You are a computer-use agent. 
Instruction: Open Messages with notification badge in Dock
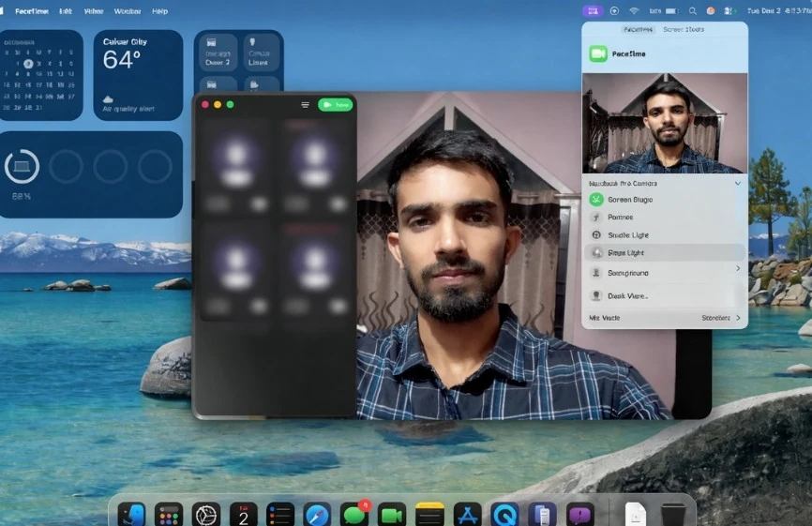(354, 514)
